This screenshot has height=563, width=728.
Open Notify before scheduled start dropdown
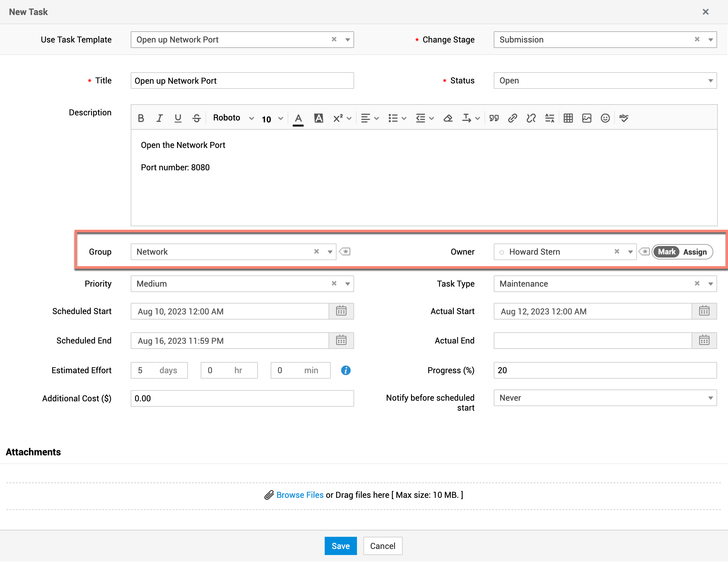point(605,398)
